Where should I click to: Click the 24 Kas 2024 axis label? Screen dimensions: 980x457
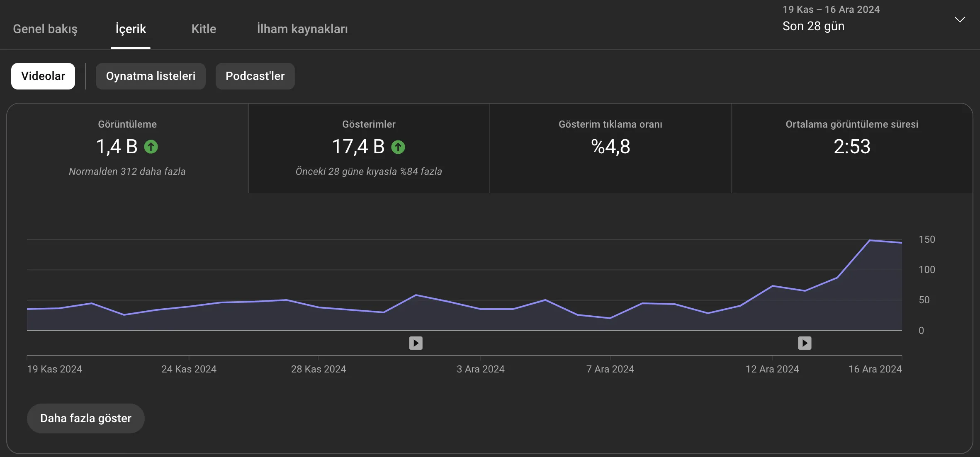(189, 369)
